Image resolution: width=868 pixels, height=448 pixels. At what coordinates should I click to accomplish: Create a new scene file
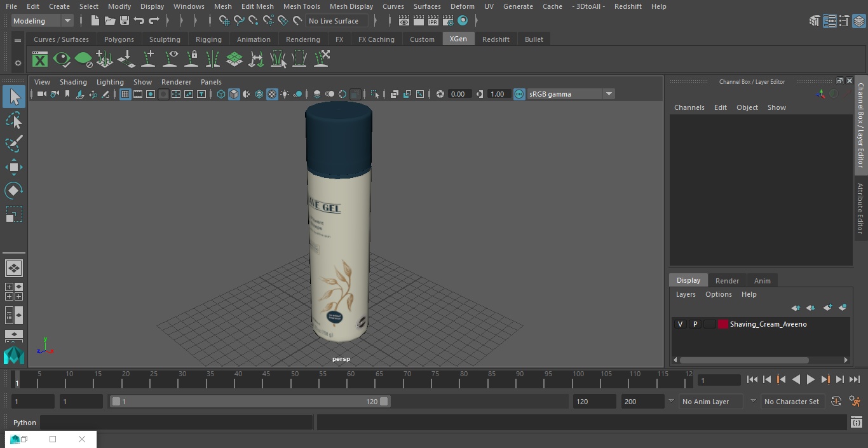(95, 21)
